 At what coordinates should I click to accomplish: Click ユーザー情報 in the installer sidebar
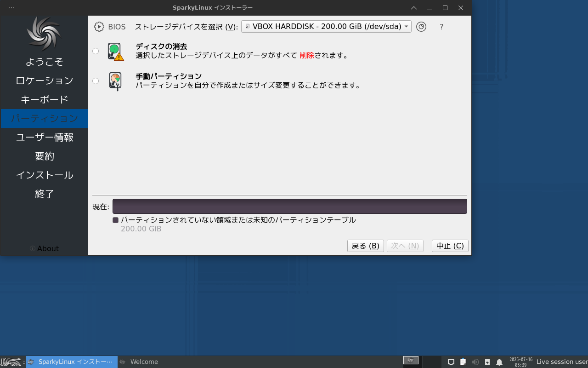(x=44, y=137)
